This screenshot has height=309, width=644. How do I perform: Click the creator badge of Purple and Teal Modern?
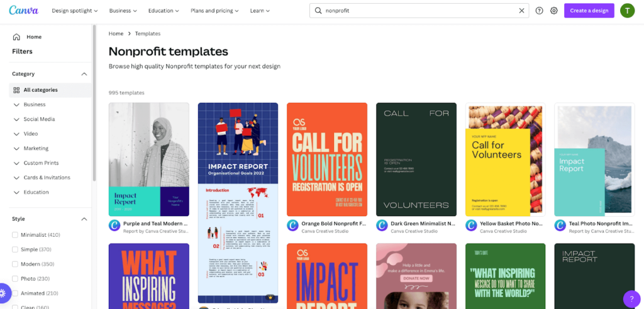114,225
